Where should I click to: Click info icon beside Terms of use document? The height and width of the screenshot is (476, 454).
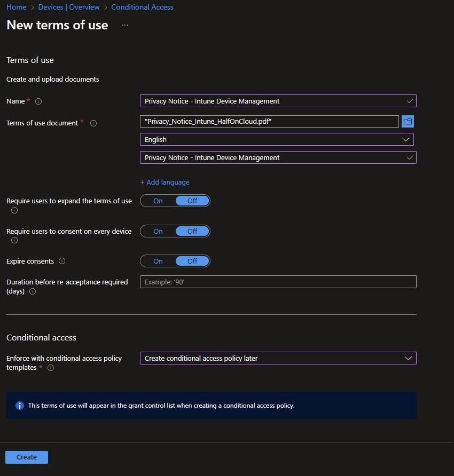93,123
